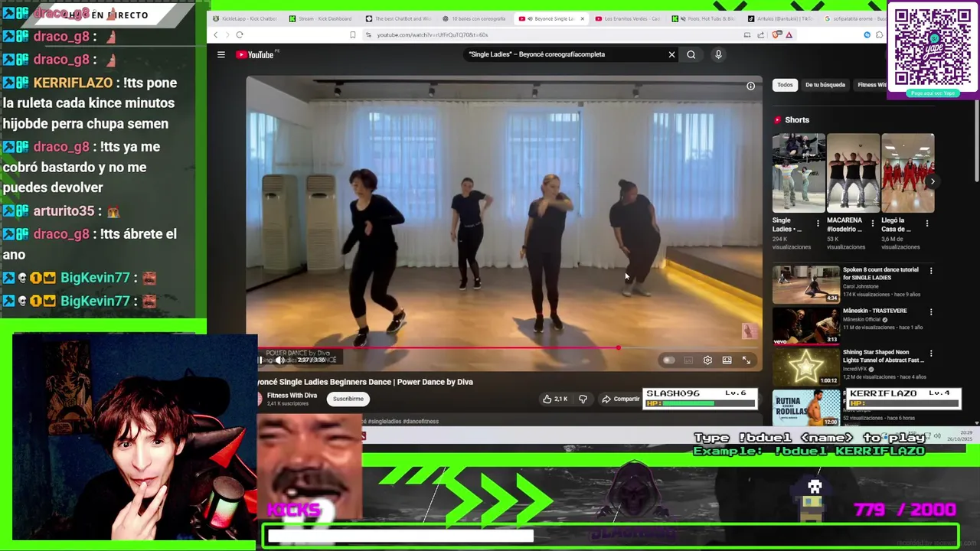
Task: Show more shorts with the right arrow
Action: coord(932,182)
